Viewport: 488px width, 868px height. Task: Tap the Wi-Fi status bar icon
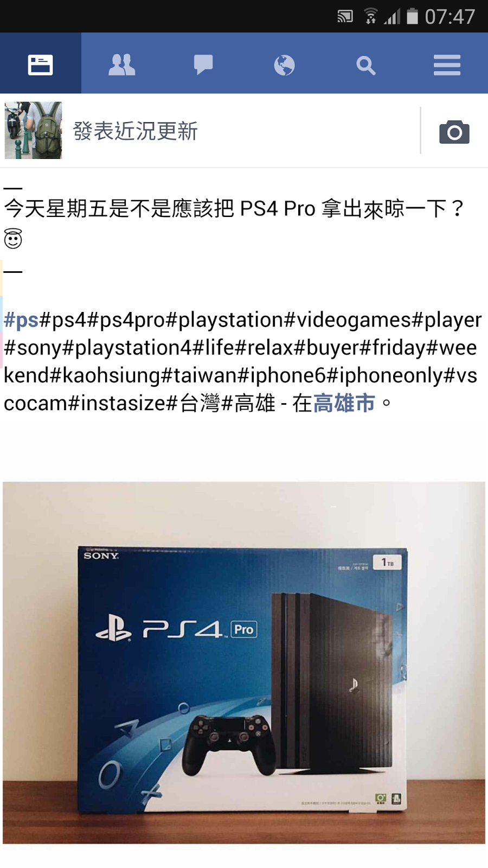coord(371,16)
